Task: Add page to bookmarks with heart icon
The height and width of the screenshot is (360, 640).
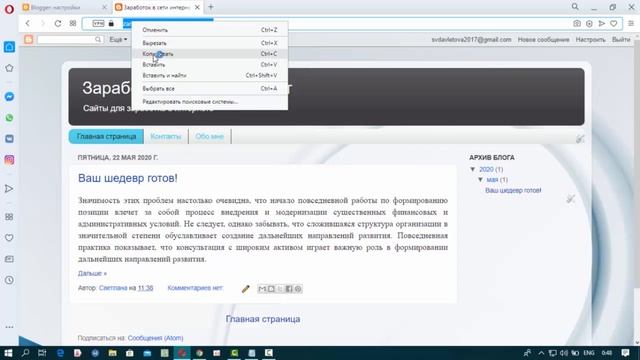Action: point(613,24)
